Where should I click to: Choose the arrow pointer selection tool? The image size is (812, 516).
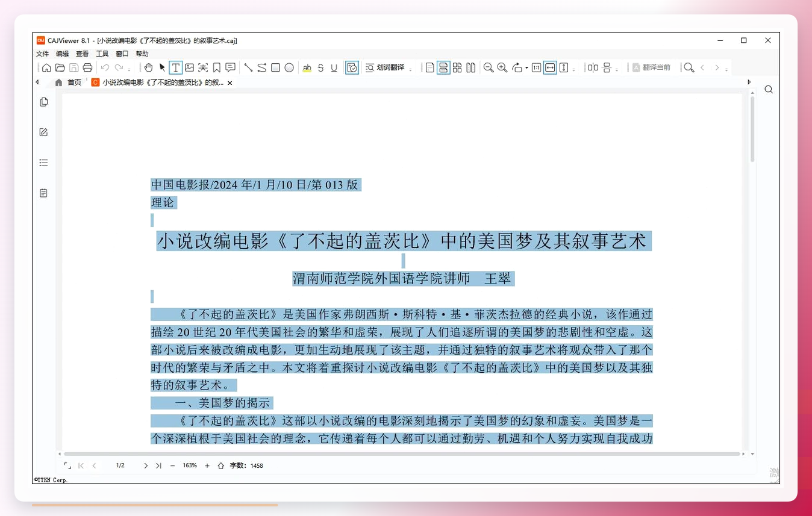[x=162, y=67]
